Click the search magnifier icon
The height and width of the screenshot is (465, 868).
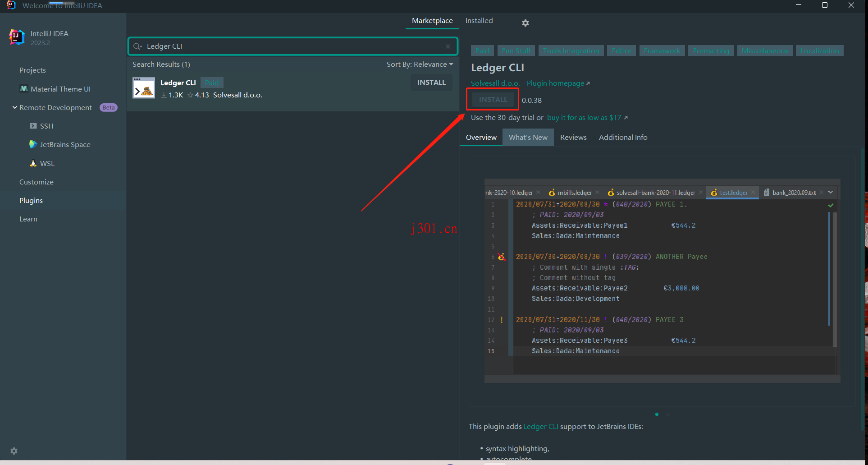pos(137,46)
